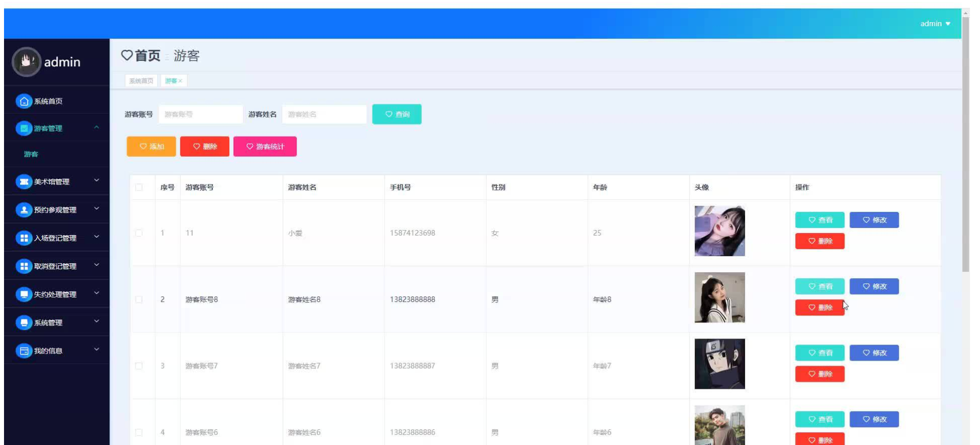This screenshot has width=980, height=445.
Task: Click 修改 for 游客账号7 row
Action: (x=874, y=353)
